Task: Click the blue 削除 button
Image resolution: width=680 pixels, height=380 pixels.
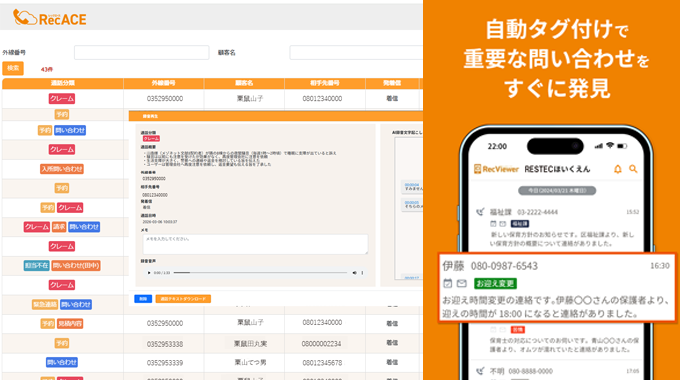Action: [x=143, y=299]
